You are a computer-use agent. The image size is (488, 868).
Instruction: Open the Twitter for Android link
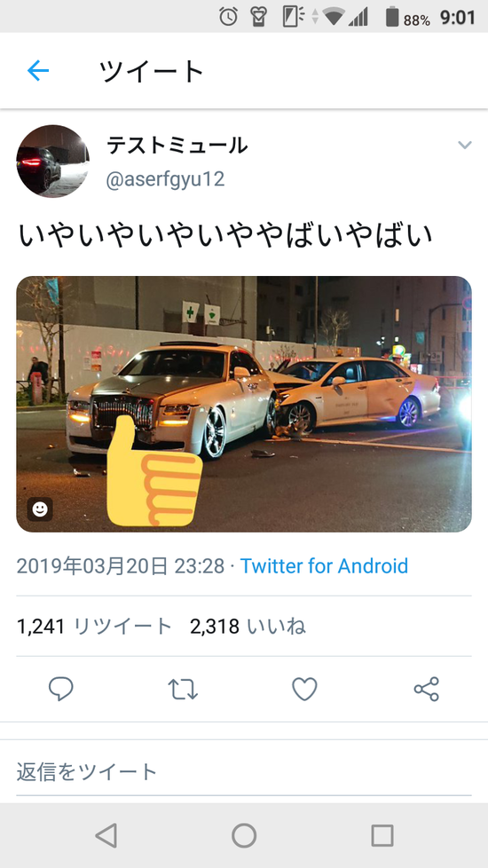click(324, 565)
